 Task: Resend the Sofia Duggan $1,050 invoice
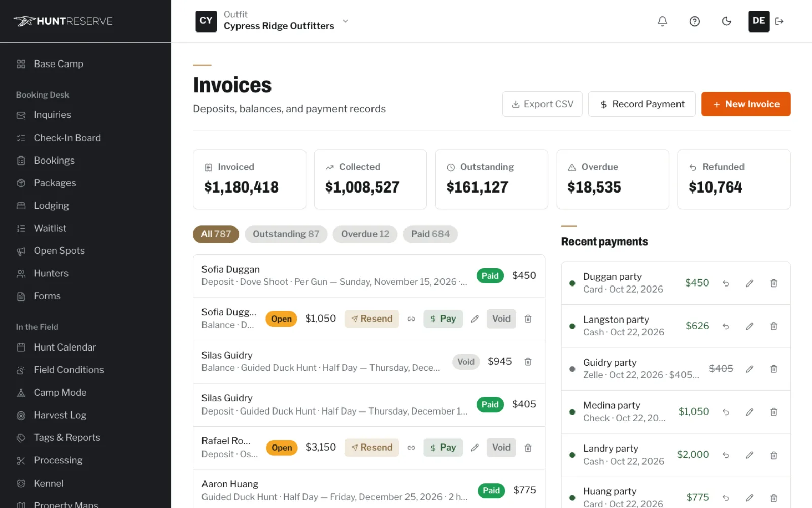(x=371, y=319)
